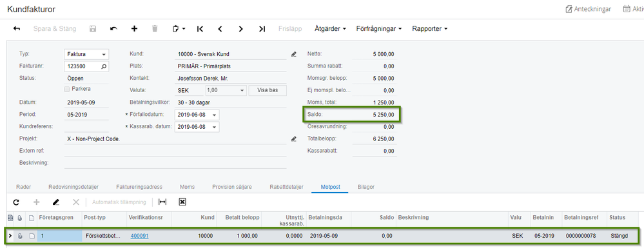Click the back arrow icon in toolbar
The height and width of the screenshot is (248, 644).
tap(17, 29)
